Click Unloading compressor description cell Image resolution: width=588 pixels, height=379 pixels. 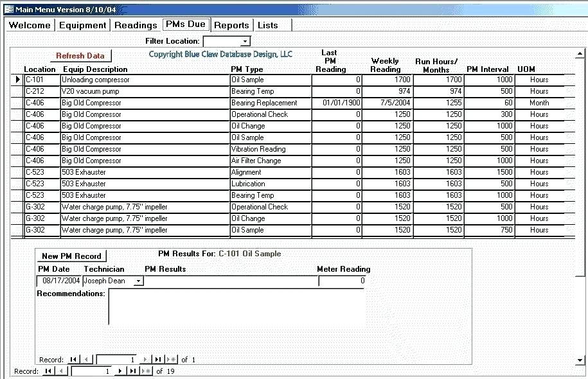pos(145,80)
